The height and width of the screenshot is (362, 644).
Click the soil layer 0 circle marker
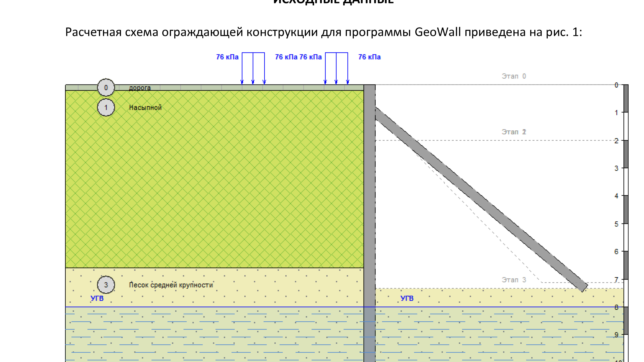pyautogui.click(x=106, y=88)
